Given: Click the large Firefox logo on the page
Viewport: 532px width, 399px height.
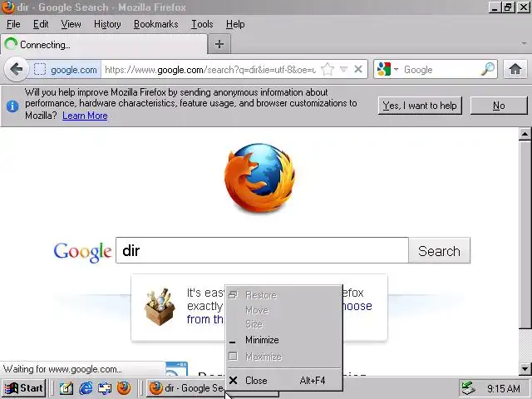Looking at the screenshot, I should point(259,178).
